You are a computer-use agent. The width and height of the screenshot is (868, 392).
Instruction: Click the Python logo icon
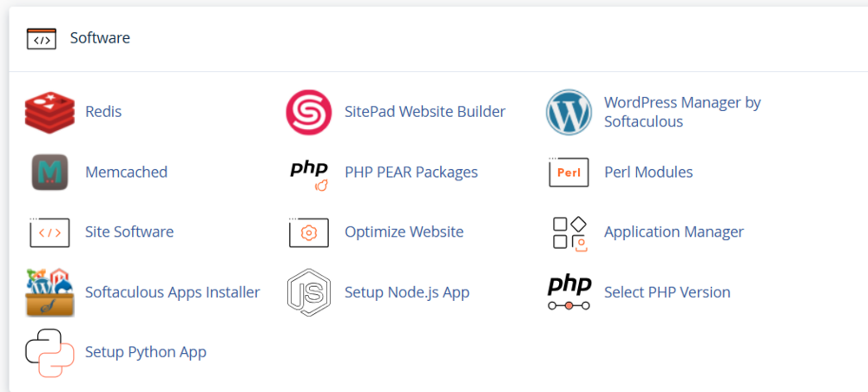(x=49, y=353)
